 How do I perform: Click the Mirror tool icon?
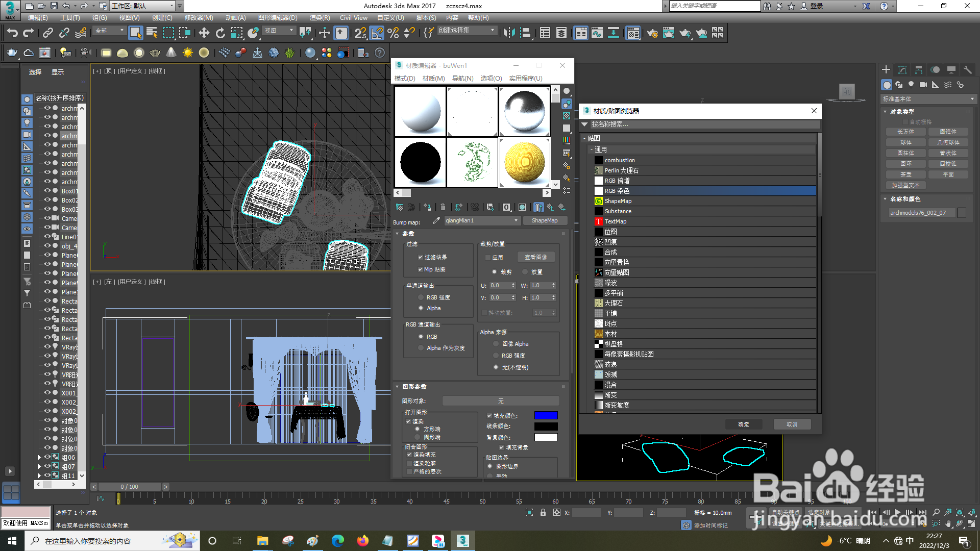[x=509, y=33]
